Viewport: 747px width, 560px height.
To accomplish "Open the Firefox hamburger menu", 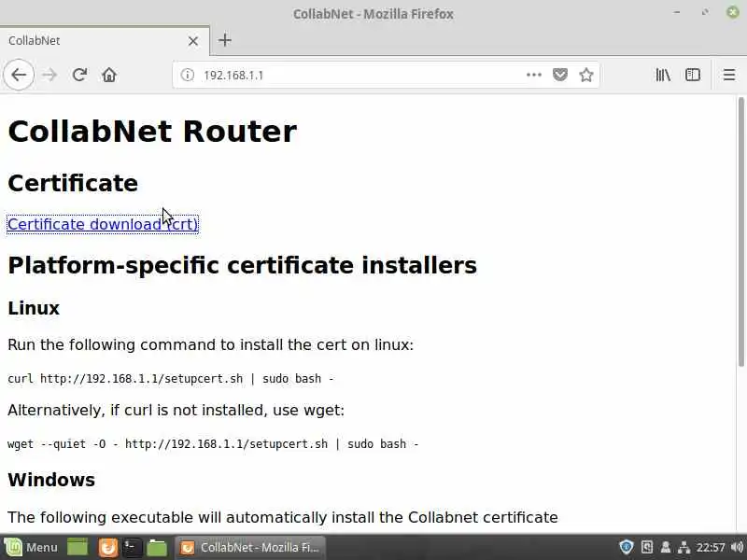I will pyautogui.click(x=729, y=75).
